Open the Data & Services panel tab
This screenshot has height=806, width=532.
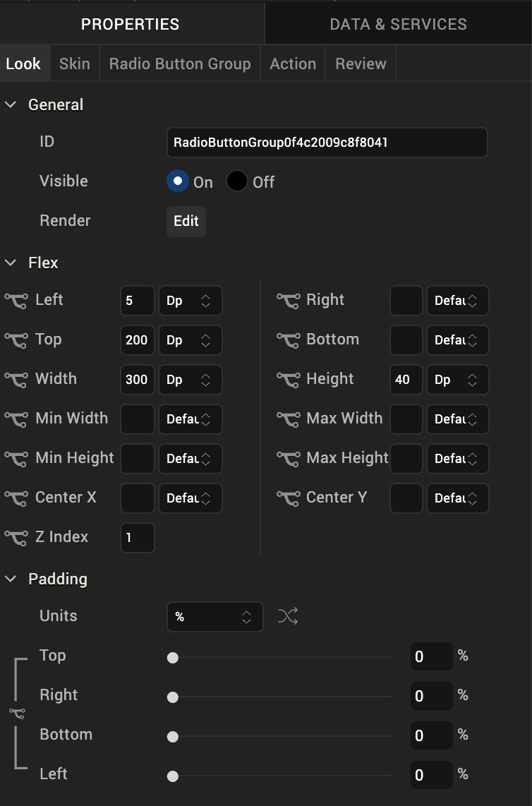pos(398,24)
